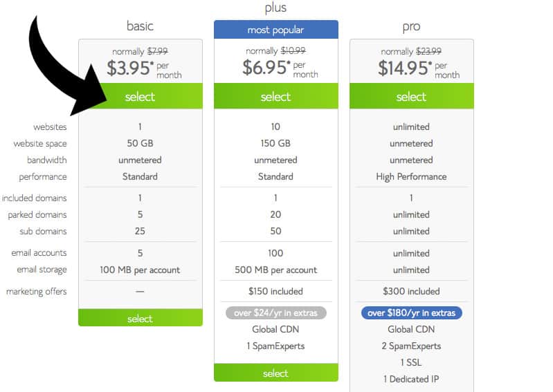
Task: Click the 'basic' plan heading
Action: [140, 26]
